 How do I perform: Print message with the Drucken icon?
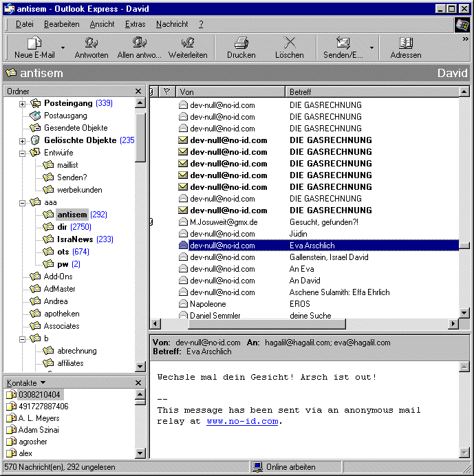point(241,43)
